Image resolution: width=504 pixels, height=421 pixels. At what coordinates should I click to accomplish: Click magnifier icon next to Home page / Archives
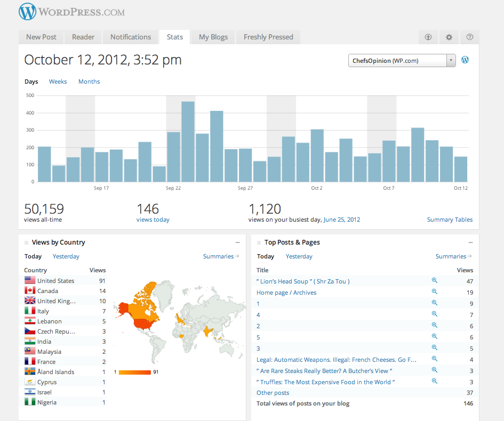click(435, 292)
